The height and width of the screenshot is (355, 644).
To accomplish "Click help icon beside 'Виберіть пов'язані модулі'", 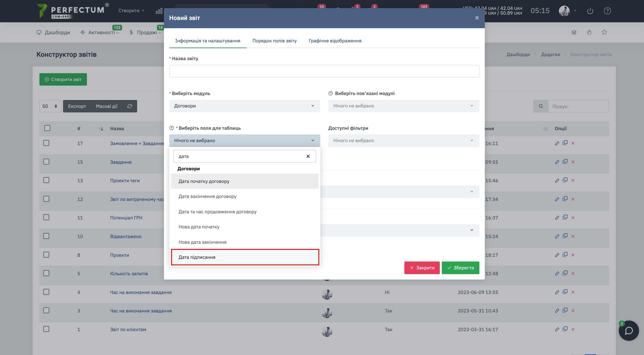I will click(x=331, y=93).
